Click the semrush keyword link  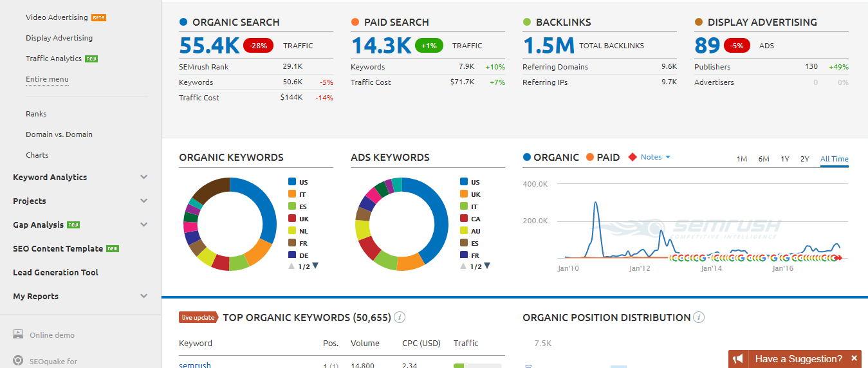[x=195, y=365]
